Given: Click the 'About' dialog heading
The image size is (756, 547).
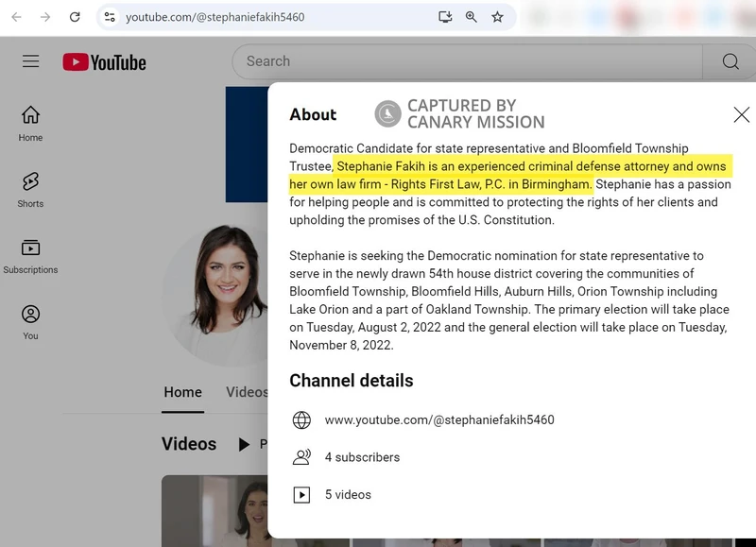Looking at the screenshot, I should pyautogui.click(x=313, y=114).
